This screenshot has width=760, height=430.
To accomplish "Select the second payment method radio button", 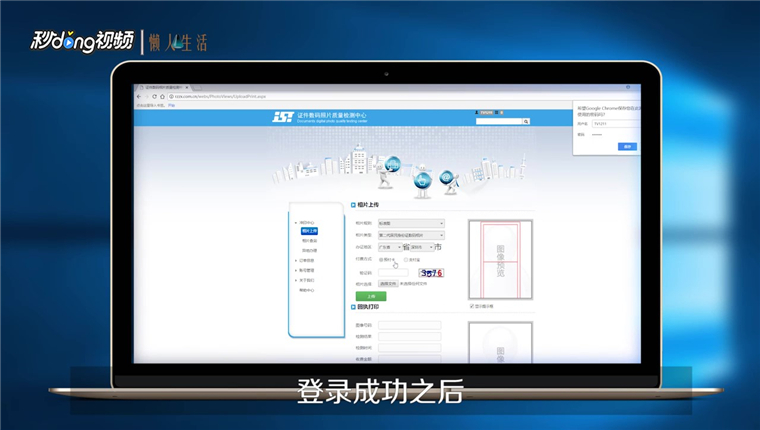I will [406, 260].
